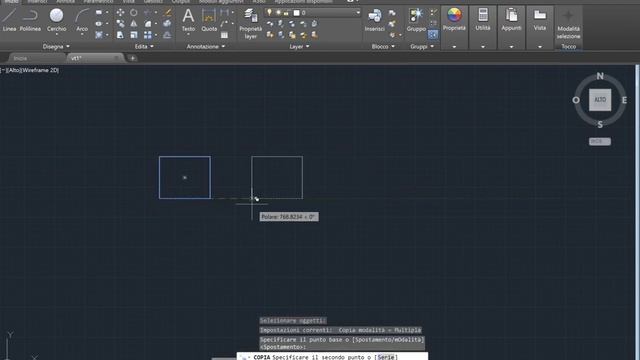The width and height of the screenshot is (640, 360).
Task: Click the block editor icon in Blocco
Action: point(392,24)
